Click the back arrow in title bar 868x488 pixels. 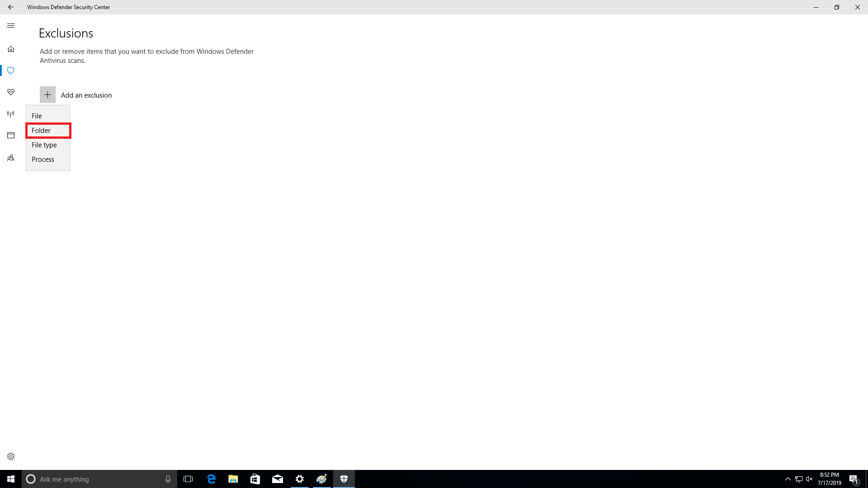11,7
